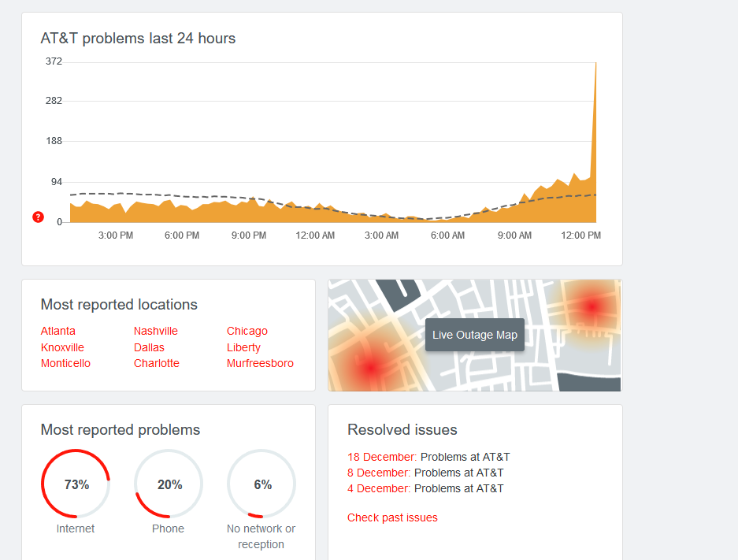Screen dimensions: 738x560
Task: Open the 4 December resolved issue
Action: pyautogui.click(x=425, y=488)
